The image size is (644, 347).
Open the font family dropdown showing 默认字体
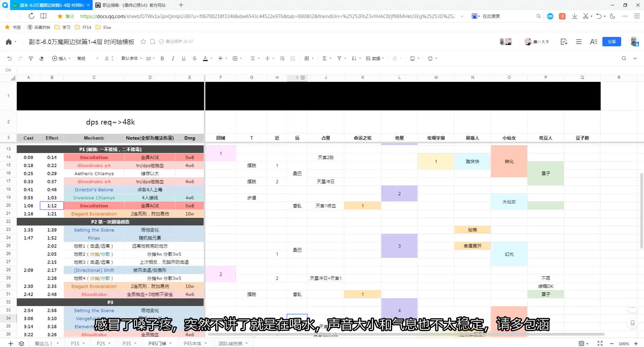(x=130, y=58)
